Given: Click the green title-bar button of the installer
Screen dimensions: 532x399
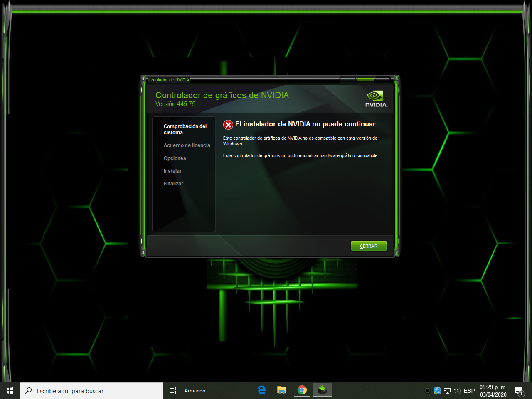Looking at the screenshot, I should coord(366,79).
